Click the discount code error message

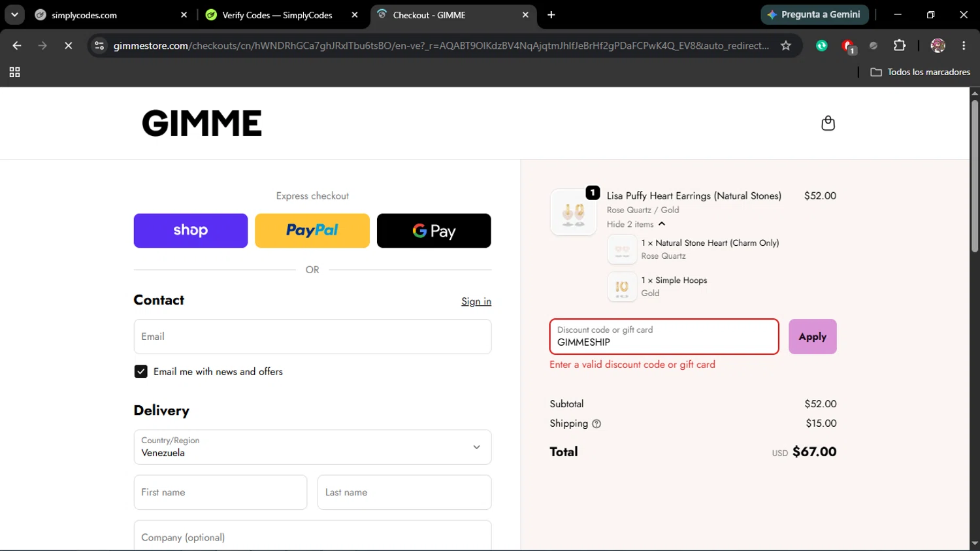tap(632, 365)
